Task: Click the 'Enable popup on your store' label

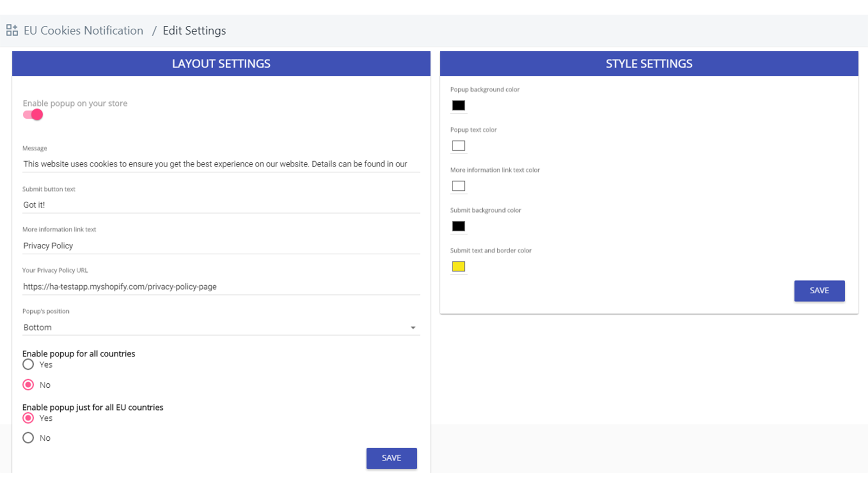Action: [x=75, y=103]
